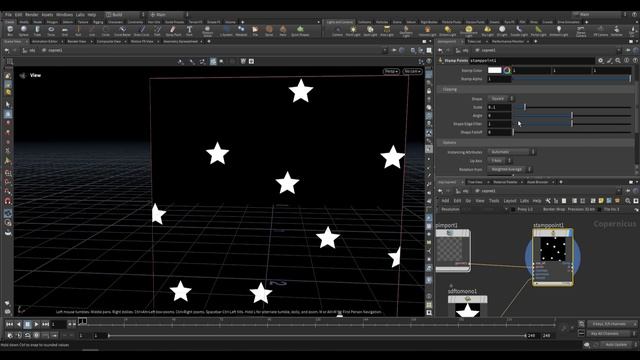Screen dimensions: 640x360
Task: Add an Ambient Light from the shelf
Action: [558, 31]
